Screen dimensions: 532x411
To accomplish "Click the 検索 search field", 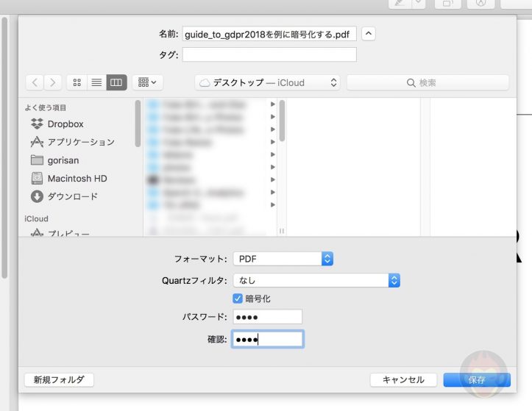I will tap(428, 82).
